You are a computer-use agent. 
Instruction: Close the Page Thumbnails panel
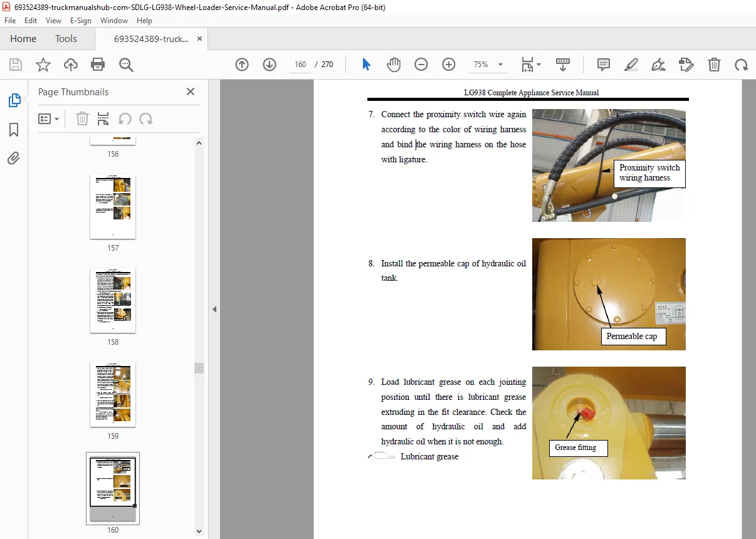coord(191,92)
